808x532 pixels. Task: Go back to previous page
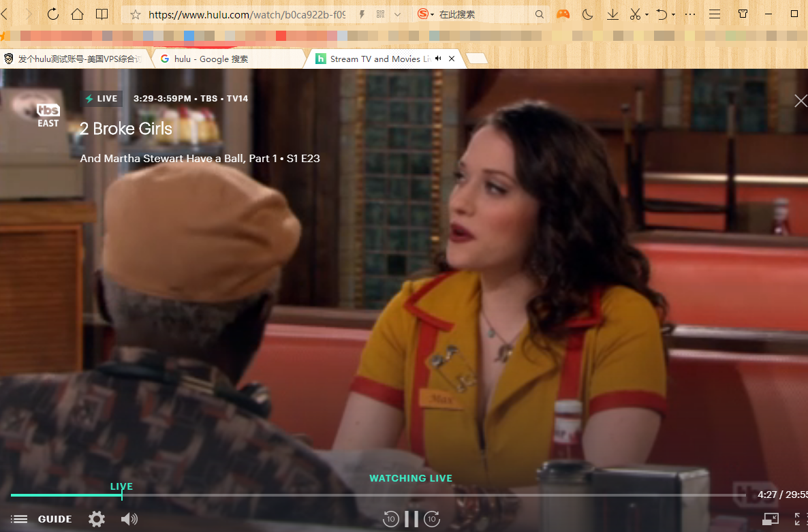coord(5,14)
